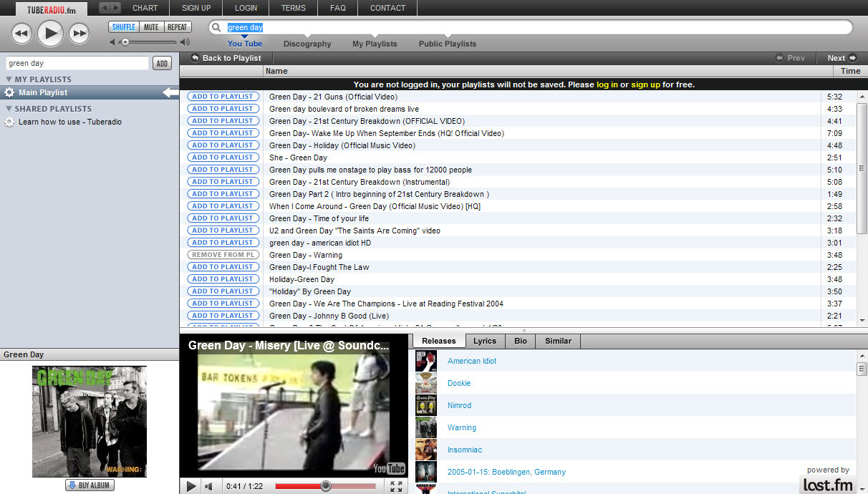Mute the YouTube video player speaker icon
This screenshot has height=494, width=868.
(209, 486)
